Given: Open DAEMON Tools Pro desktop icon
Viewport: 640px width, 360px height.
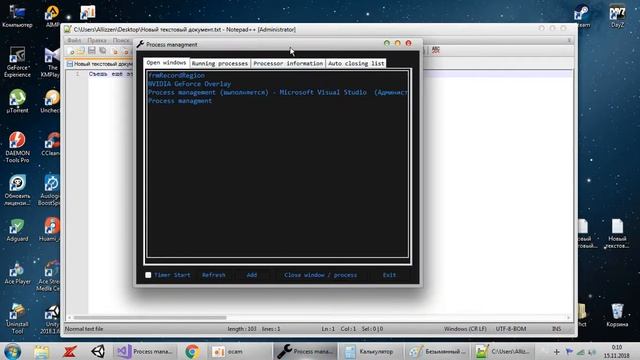Looking at the screenshot, I should click(17, 147).
